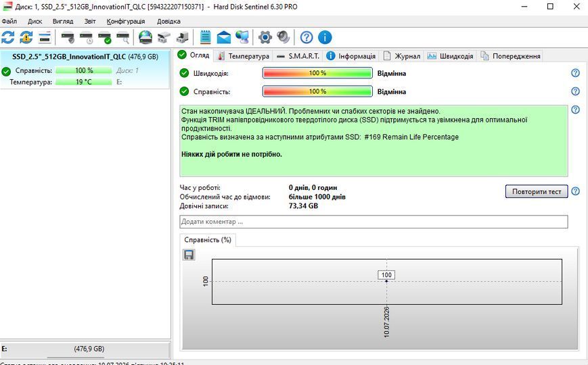Click the left panel Справність 100 % bar
The image size is (588, 365).
click(84, 70)
